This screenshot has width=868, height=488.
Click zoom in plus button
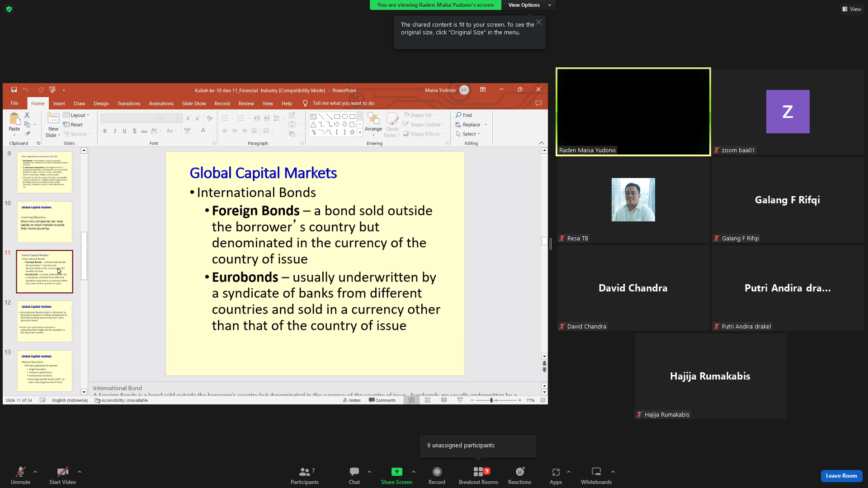pyautogui.click(x=520, y=400)
